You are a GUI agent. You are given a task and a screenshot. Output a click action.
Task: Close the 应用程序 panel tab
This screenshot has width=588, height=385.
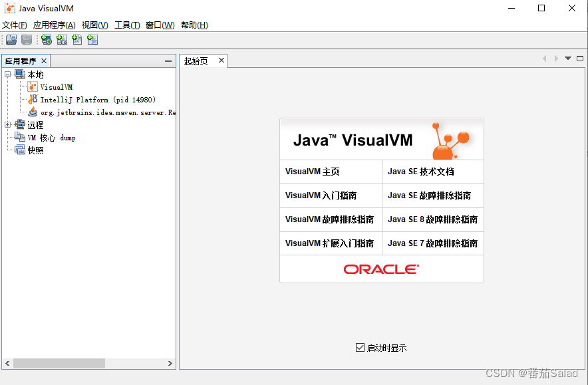pyautogui.click(x=44, y=61)
